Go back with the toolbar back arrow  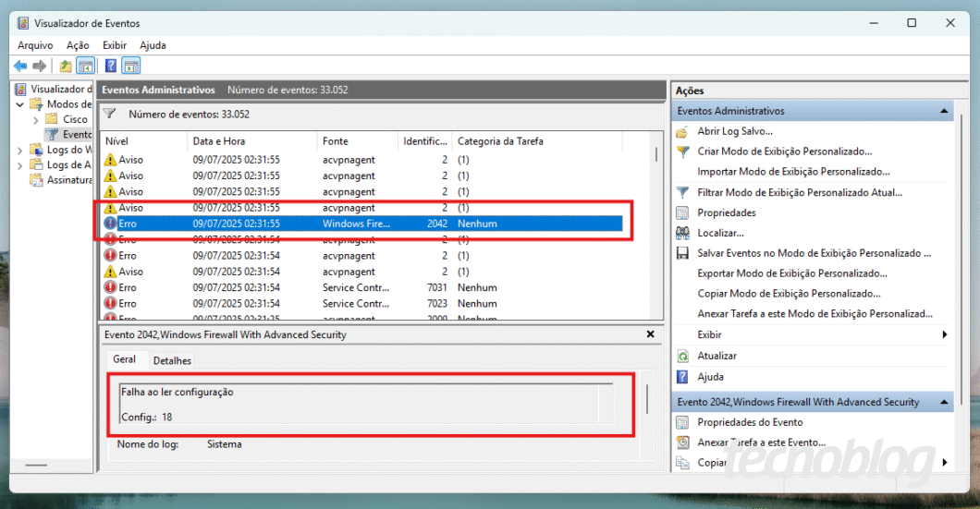tap(20, 66)
